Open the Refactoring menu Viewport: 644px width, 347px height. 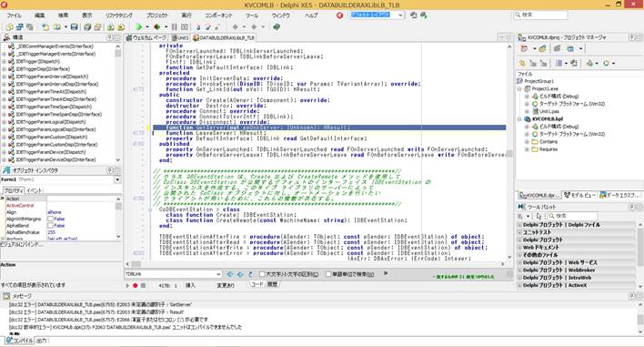click(118, 15)
